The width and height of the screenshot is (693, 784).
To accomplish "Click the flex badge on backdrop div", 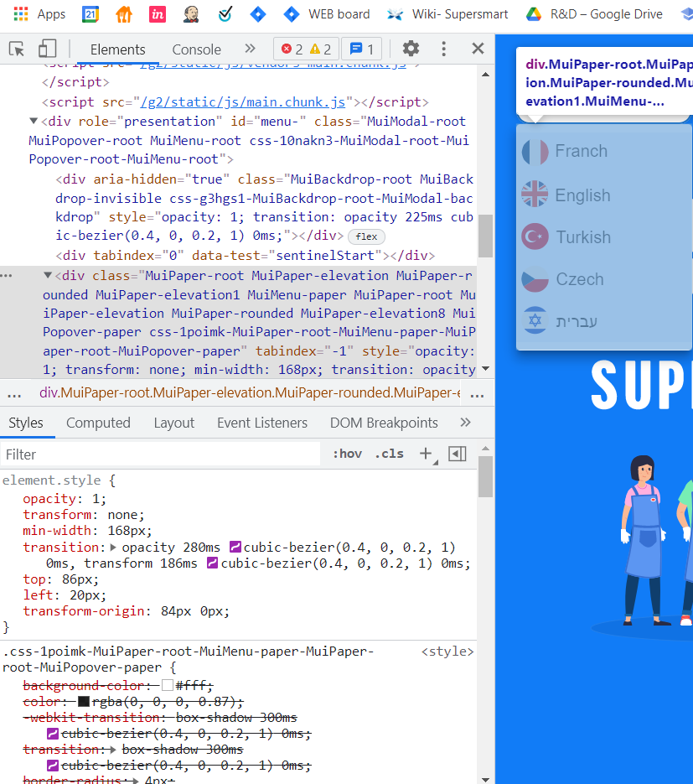I will click(366, 236).
